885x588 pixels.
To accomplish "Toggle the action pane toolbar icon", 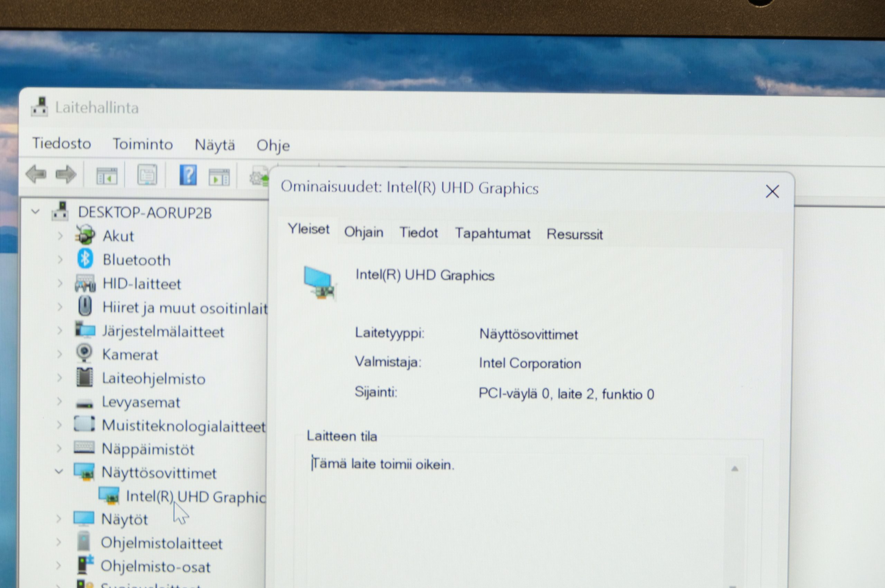I will coord(219,177).
